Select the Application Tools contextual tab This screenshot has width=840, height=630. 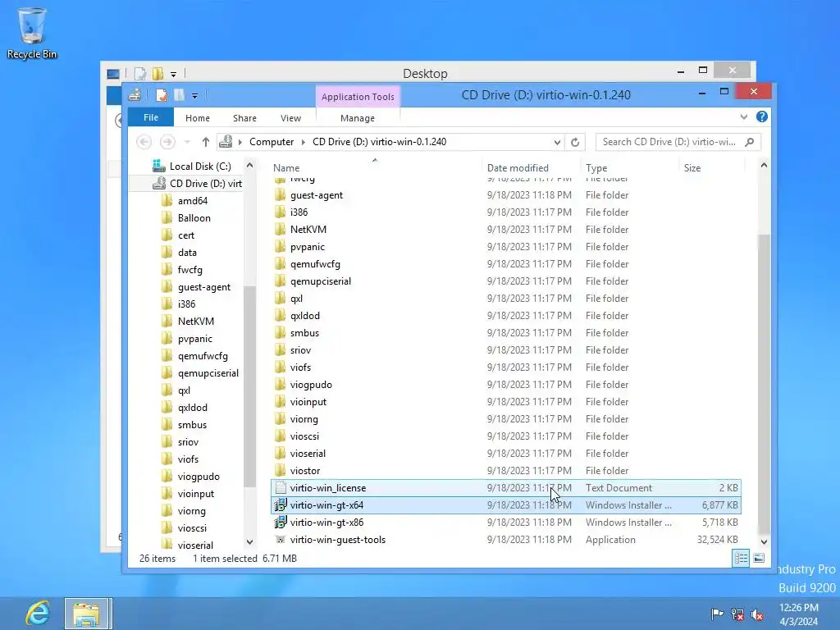[x=358, y=97]
